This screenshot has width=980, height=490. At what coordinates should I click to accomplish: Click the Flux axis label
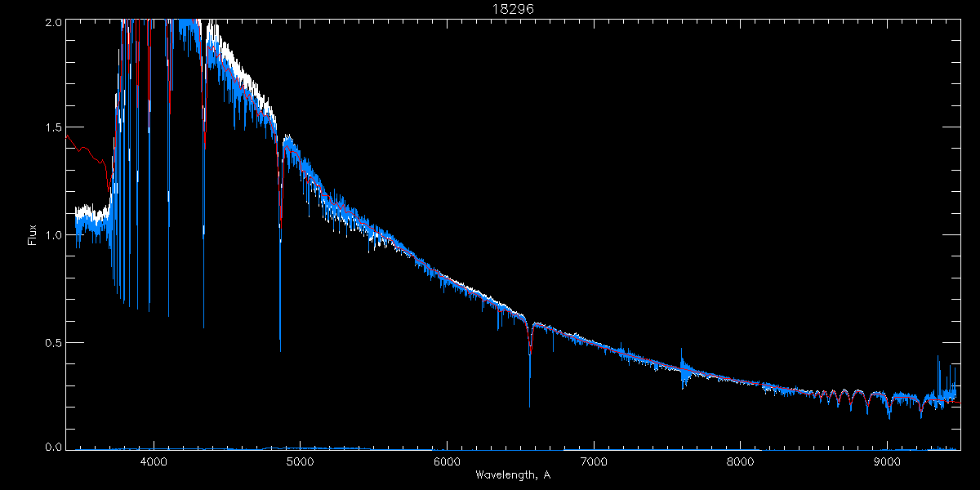pos(33,235)
